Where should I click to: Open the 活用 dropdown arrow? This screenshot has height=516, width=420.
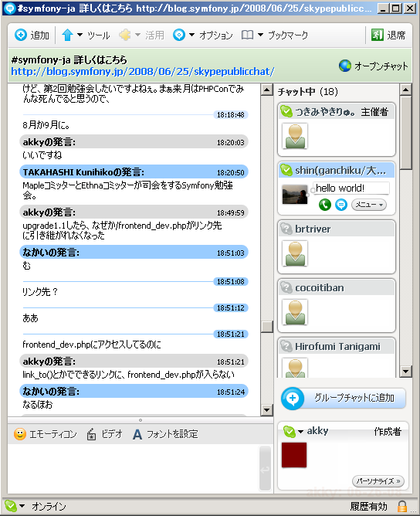coord(137,35)
